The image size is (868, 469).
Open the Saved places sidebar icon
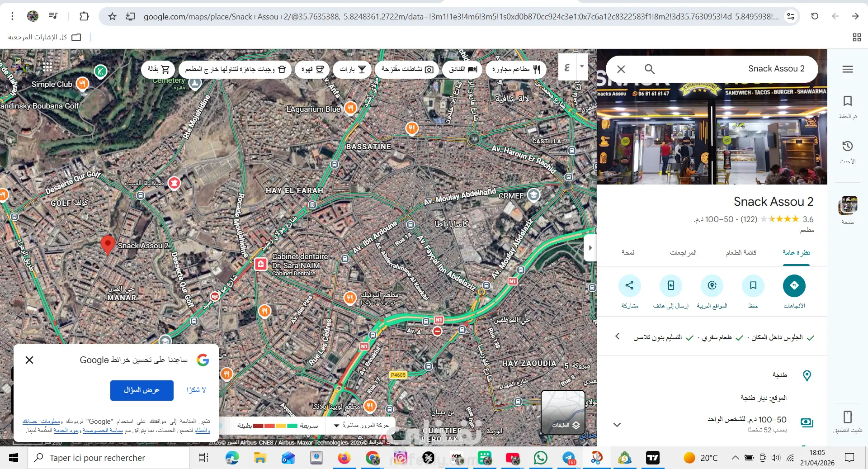tap(848, 101)
